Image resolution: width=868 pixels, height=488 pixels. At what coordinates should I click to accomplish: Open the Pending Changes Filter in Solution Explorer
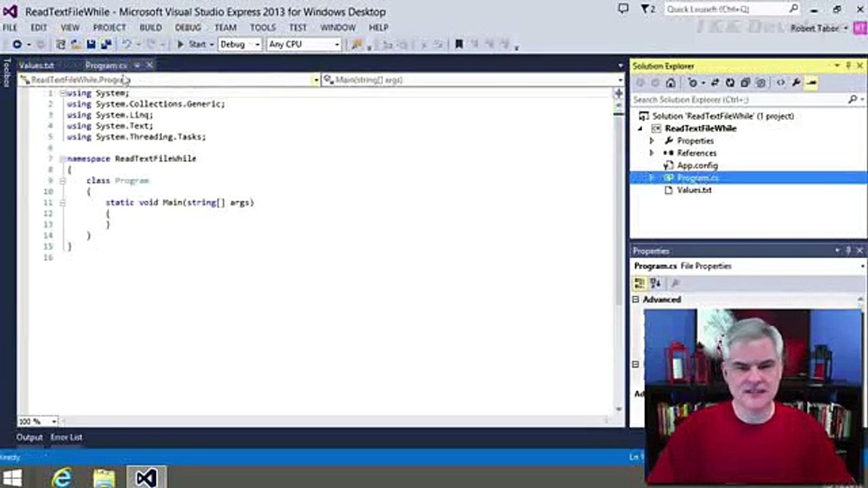tap(692, 83)
